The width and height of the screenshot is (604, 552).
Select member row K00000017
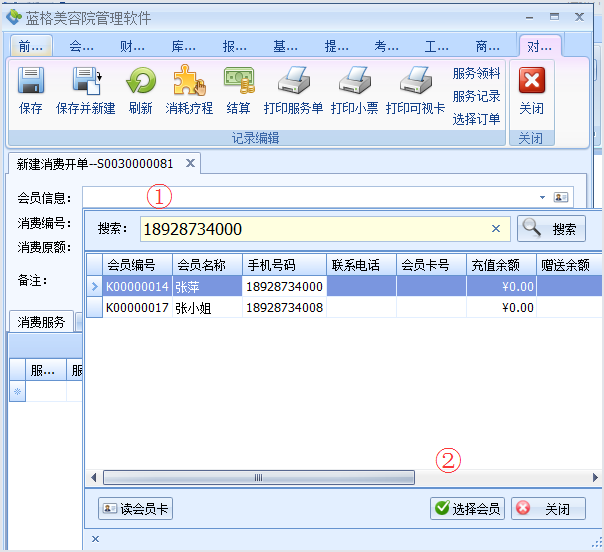[344, 307]
